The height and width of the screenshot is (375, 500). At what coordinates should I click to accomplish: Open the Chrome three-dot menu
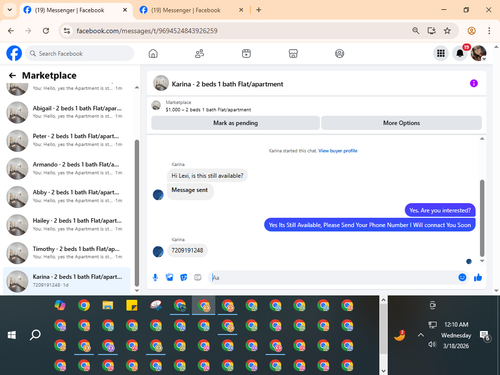pos(489,31)
